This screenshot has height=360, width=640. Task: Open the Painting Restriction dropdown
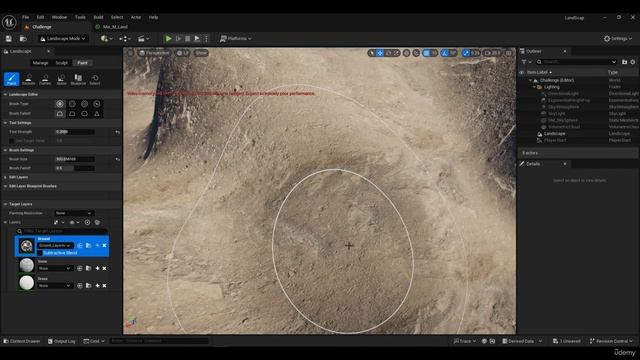[x=74, y=213]
